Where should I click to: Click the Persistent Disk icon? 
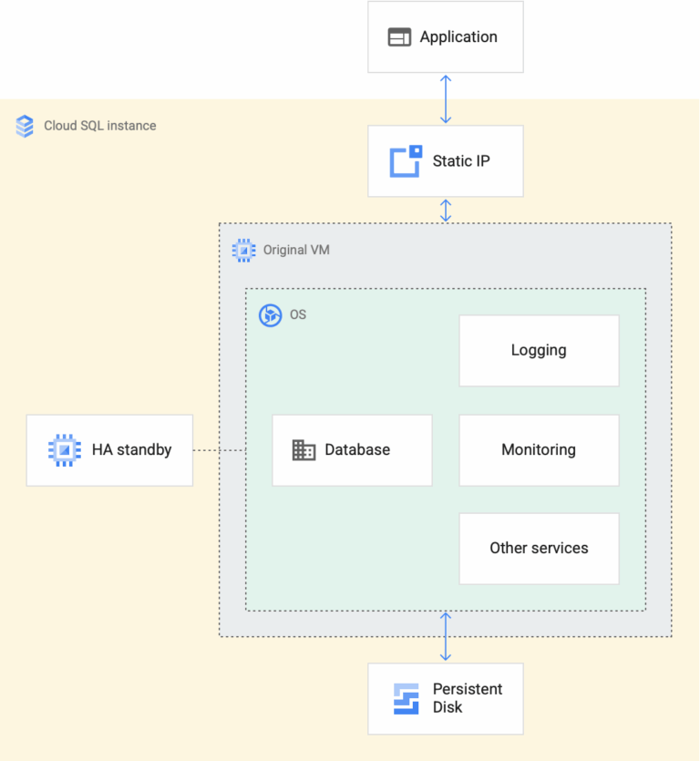(x=406, y=699)
